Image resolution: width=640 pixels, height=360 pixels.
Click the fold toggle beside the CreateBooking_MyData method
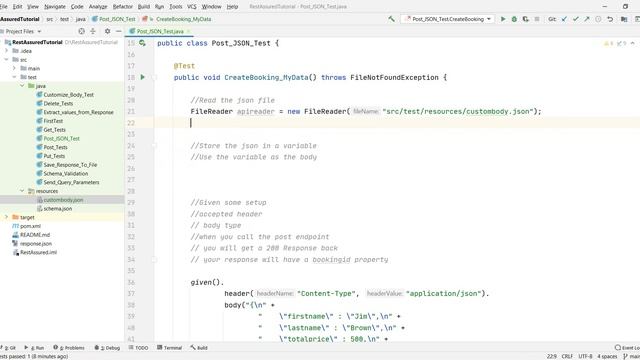[154, 77]
